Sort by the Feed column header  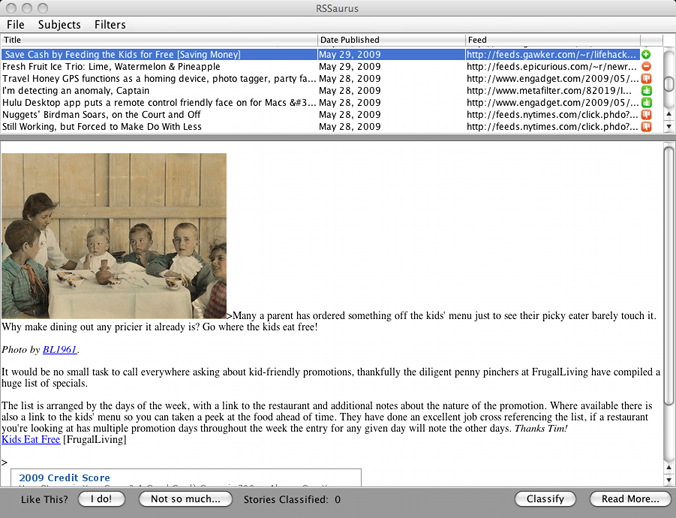[553, 40]
